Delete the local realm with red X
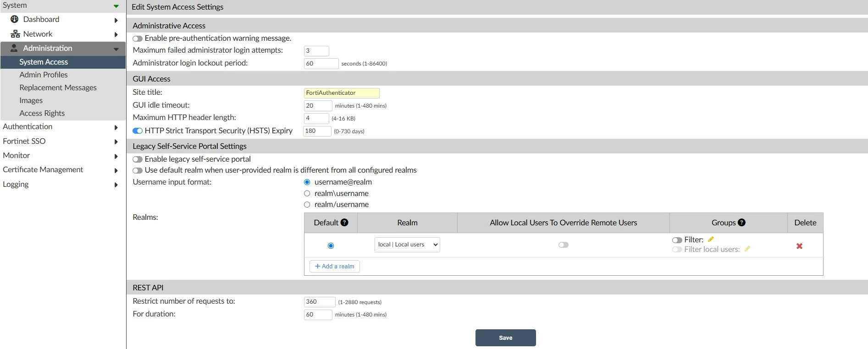This screenshot has width=868, height=349. [x=799, y=246]
